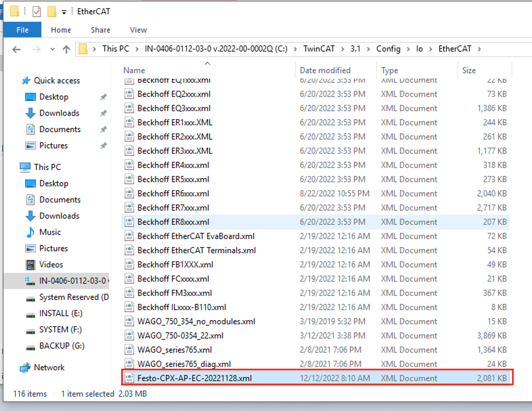Select the Beckhoff EtherCAT Terminals.xml file

click(x=315, y=250)
